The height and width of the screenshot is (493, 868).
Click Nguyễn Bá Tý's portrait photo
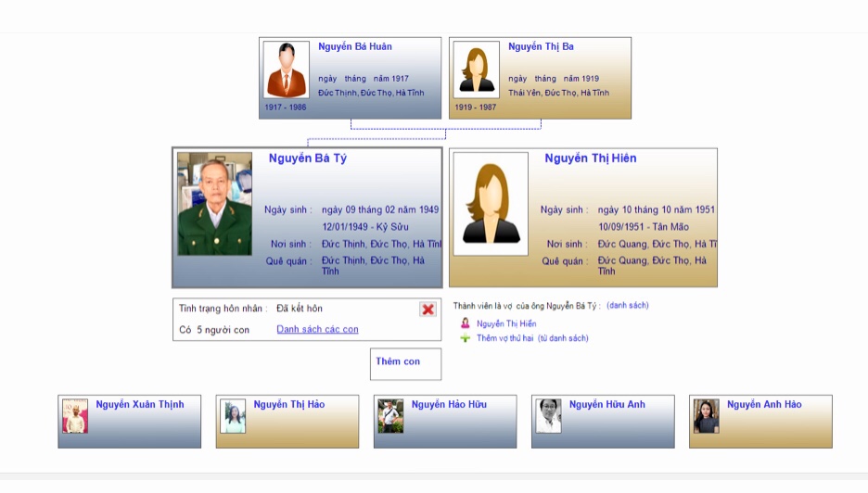pyautogui.click(x=215, y=204)
